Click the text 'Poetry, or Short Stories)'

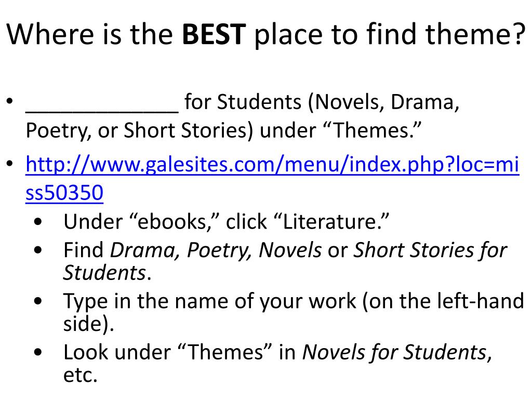pyautogui.click(x=139, y=130)
